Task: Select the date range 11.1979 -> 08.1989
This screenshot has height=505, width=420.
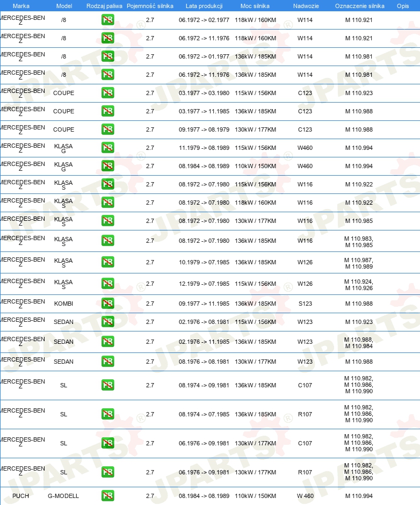Action: pos(204,148)
